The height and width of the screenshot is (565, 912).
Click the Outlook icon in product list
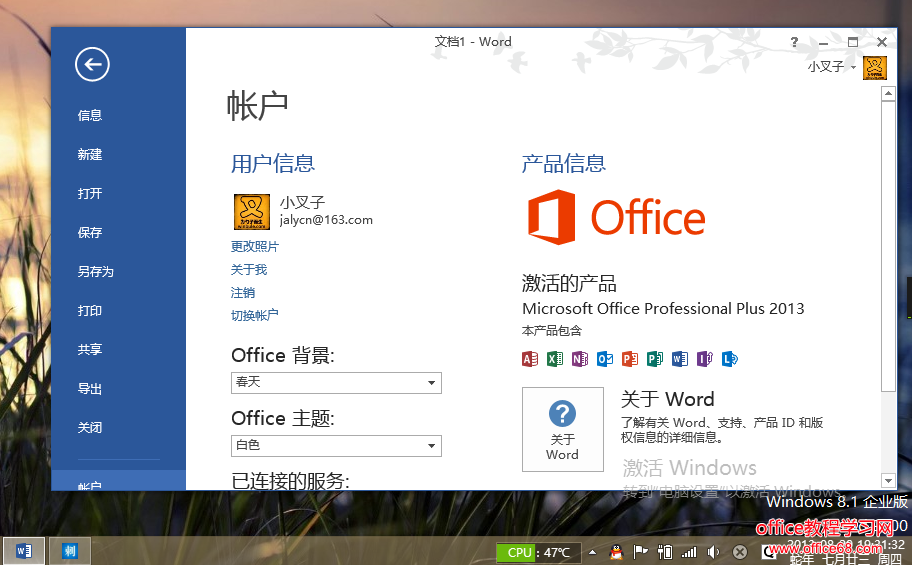click(x=605, y=358)
